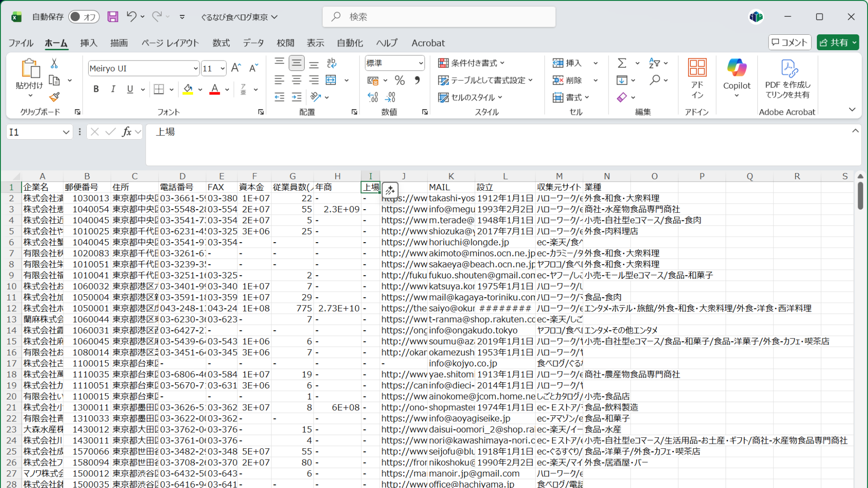The height and width of the screenshot is (488, 868).
Task: Apply the yellow fill color swatch
Action: 188,89
